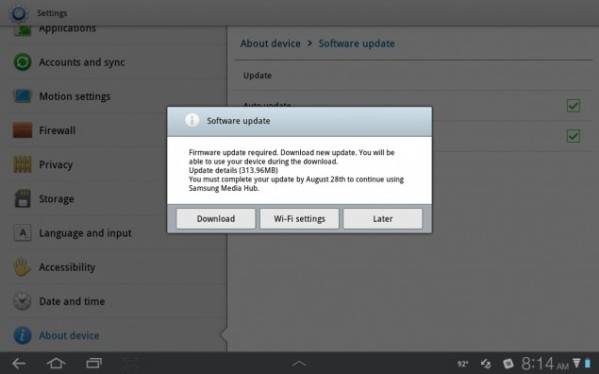Tap the Firewall brick icon
The width and height of the screenshot is (599, 374).
[x=23, y=130]
